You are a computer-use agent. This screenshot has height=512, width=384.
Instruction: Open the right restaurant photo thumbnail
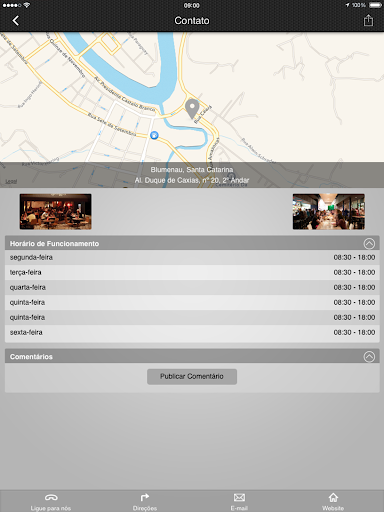329,211
